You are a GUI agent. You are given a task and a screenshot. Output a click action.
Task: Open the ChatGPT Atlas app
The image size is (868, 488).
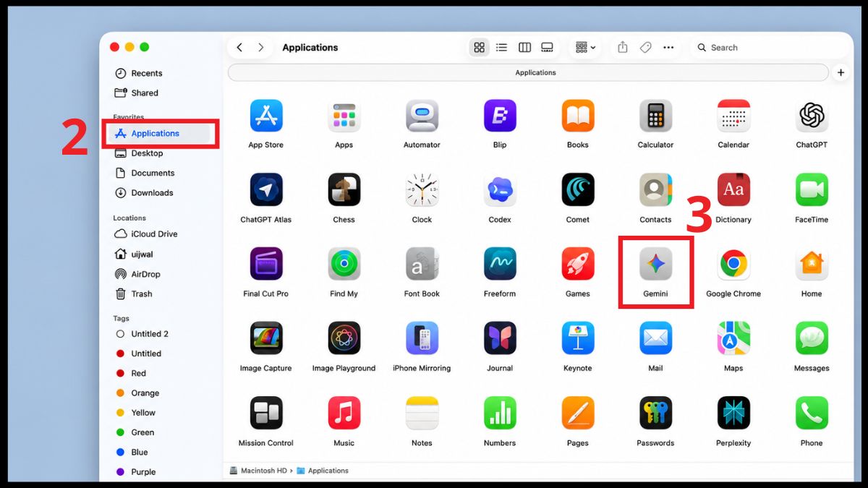pyautogui.click(x=265, y=190)
